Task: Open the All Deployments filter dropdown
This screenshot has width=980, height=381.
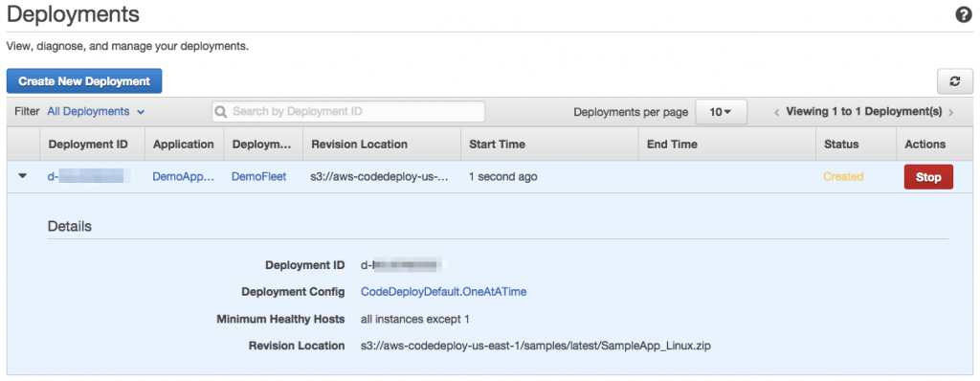Action: pyautogui.click(x=97, y=112)
